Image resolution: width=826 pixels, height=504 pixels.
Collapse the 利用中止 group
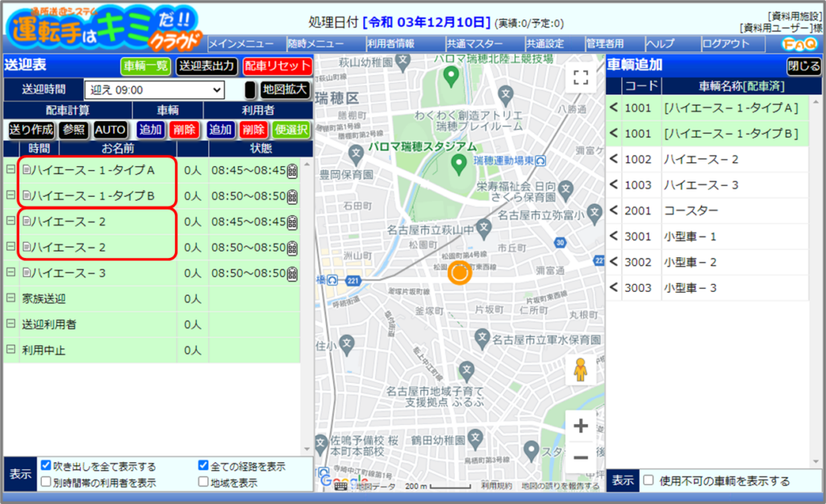(10, 350)
